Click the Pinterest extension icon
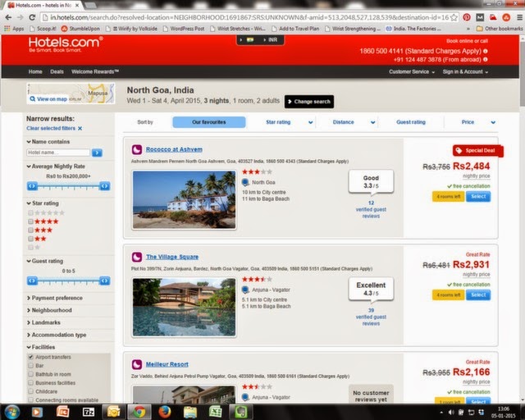 point(467,17)
